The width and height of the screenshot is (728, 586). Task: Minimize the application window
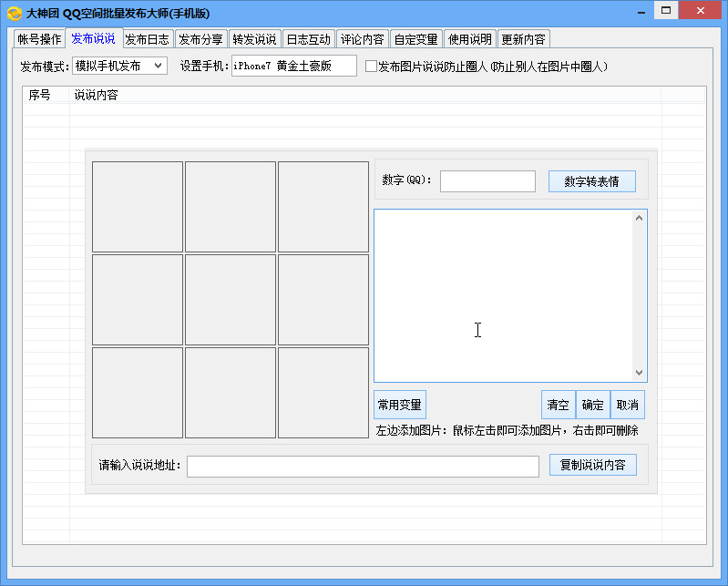641,11
